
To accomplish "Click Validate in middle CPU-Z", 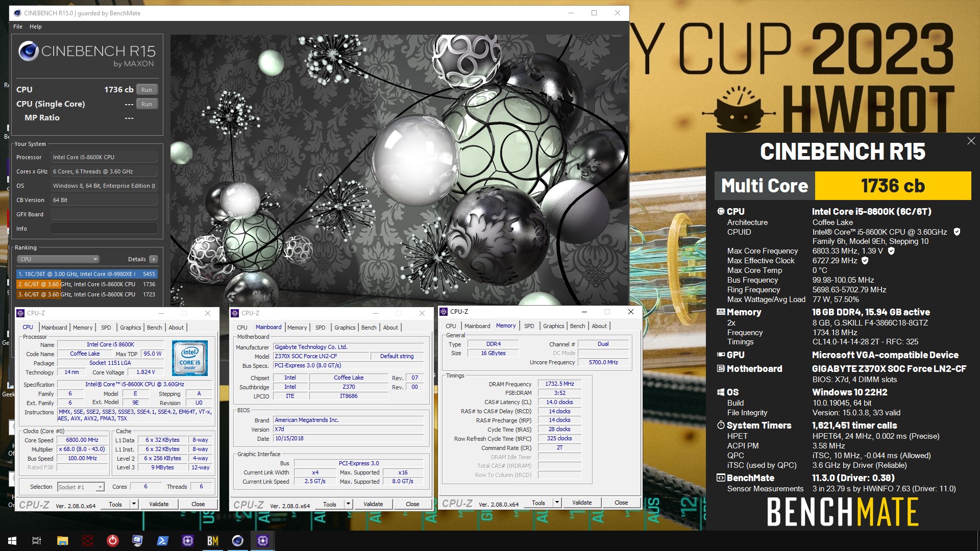I will [373, 505].
